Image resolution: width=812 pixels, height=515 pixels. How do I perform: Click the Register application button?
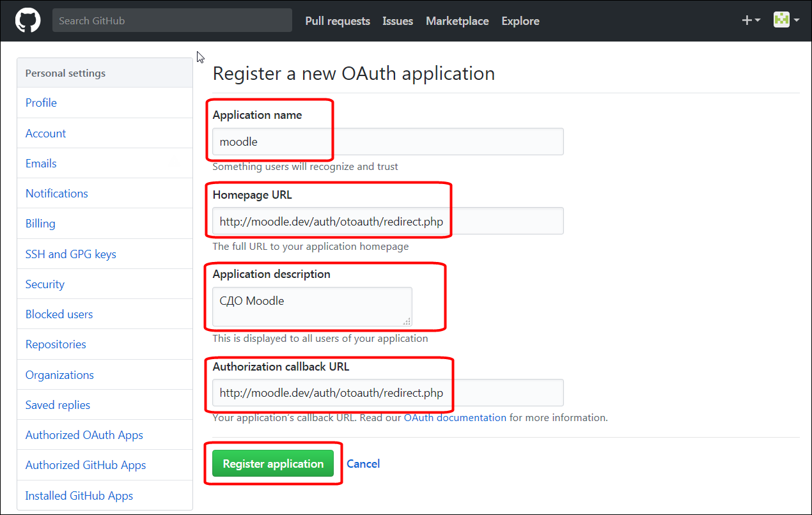click(274, 464)
